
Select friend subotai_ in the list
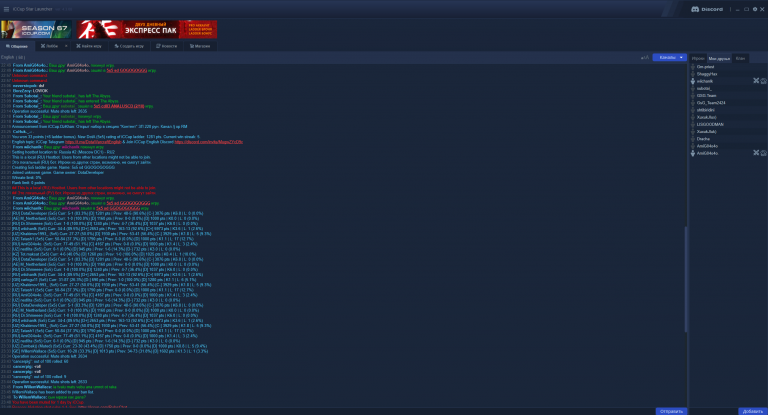click(x=704, y=89)
